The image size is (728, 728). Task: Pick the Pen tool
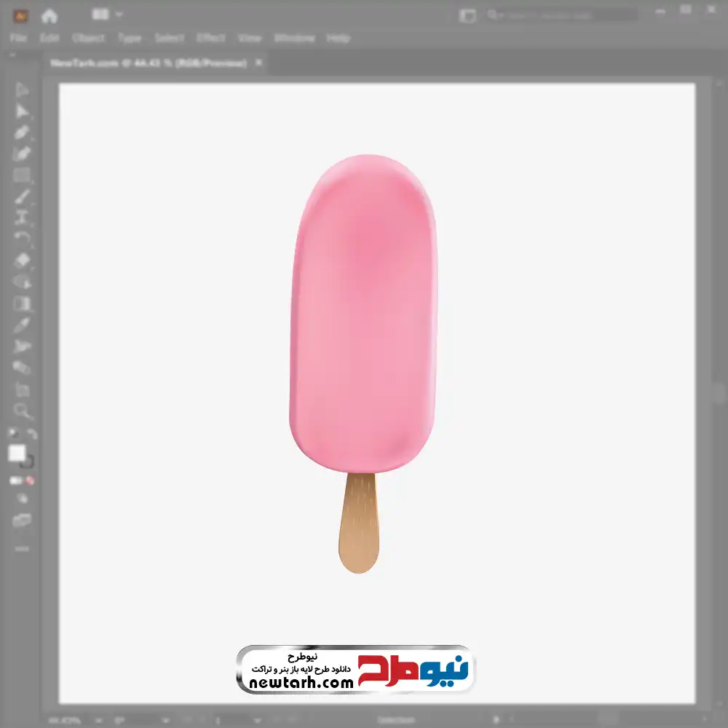(x=22, y=132)
